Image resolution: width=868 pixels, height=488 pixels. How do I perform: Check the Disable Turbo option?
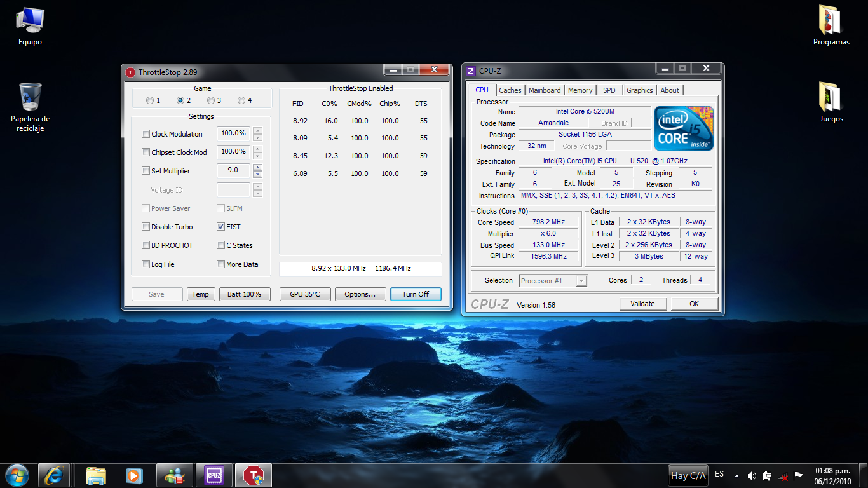[x=146, y=227]
